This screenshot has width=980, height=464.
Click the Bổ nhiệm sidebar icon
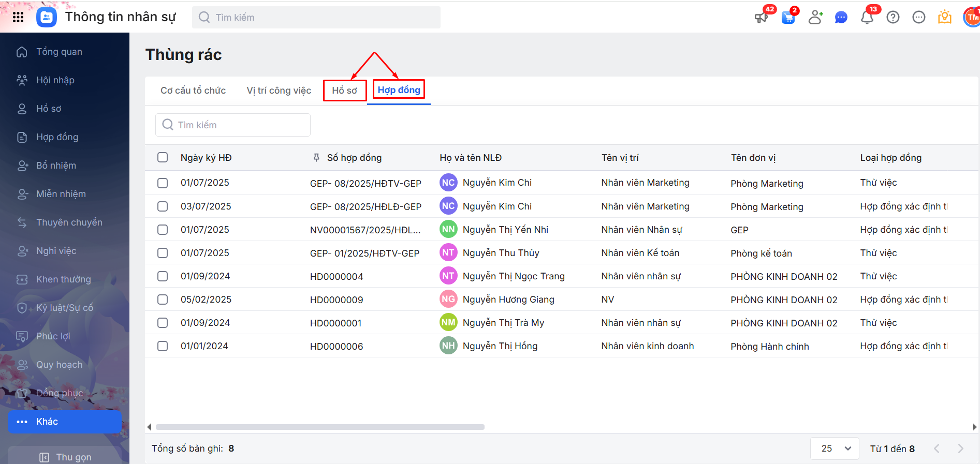coord(22,166)
